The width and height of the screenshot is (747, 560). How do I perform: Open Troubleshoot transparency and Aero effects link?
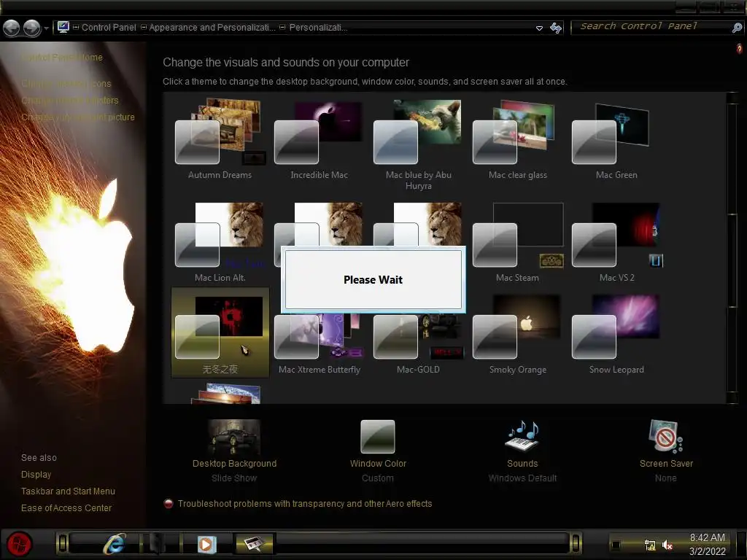pyautogui.click(x=304, y=504)
